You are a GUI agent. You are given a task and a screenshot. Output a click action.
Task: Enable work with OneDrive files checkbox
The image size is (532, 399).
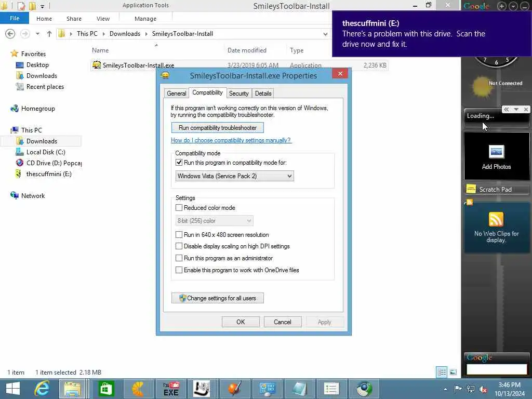179,270
